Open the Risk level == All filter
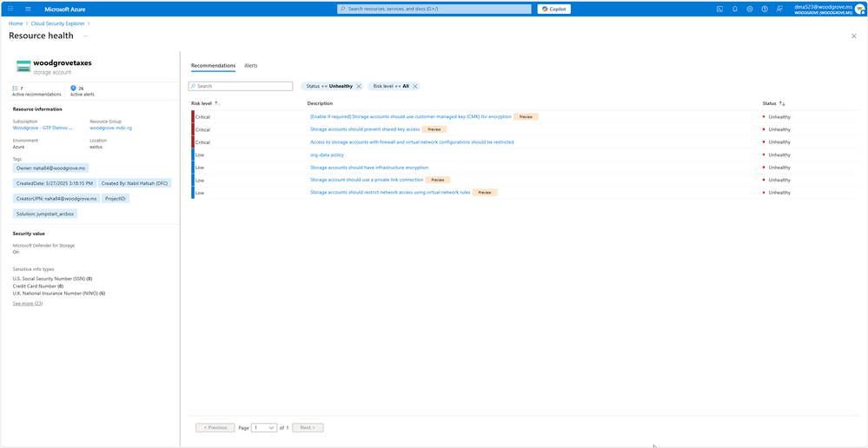The width and height of the screenshot is (868, 448). tap(391, 86)
